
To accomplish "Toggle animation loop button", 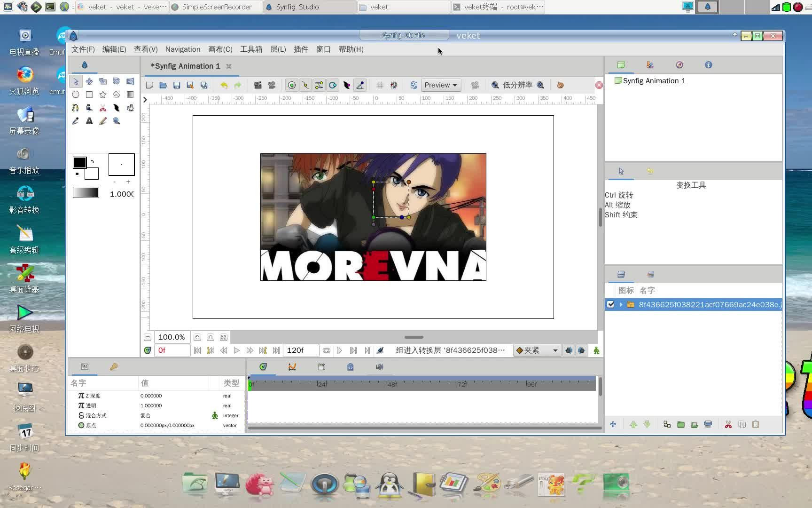I will click(326, 350).
